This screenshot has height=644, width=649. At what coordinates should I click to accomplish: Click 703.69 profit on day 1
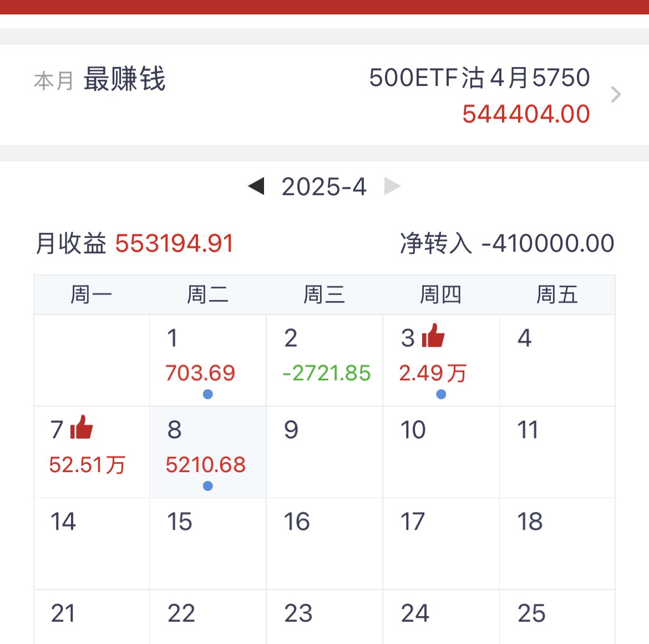[x=200, y=373]
